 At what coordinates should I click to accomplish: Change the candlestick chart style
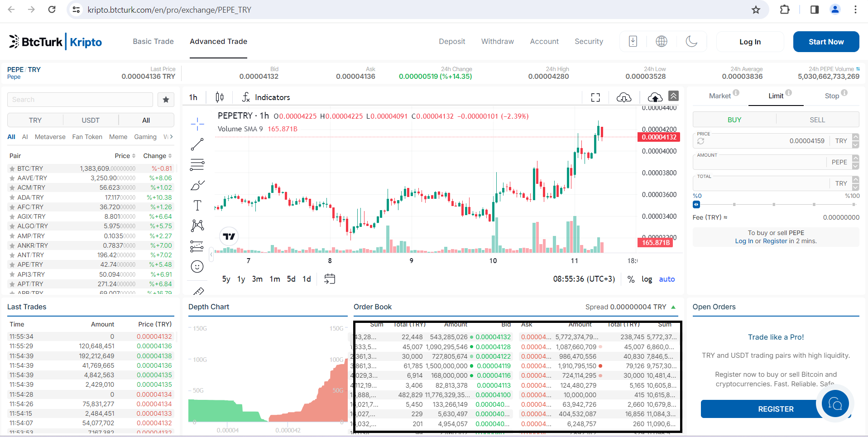(220, 97)
